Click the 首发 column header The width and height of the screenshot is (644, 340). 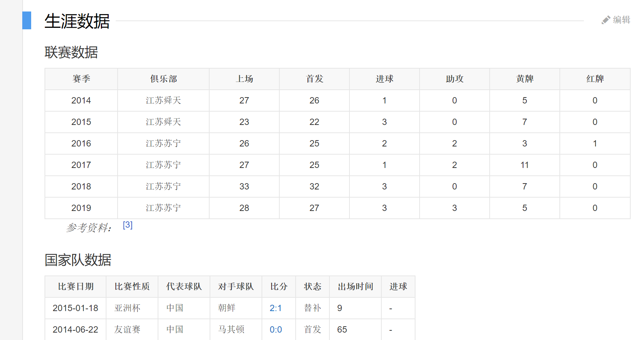[314, 79]
